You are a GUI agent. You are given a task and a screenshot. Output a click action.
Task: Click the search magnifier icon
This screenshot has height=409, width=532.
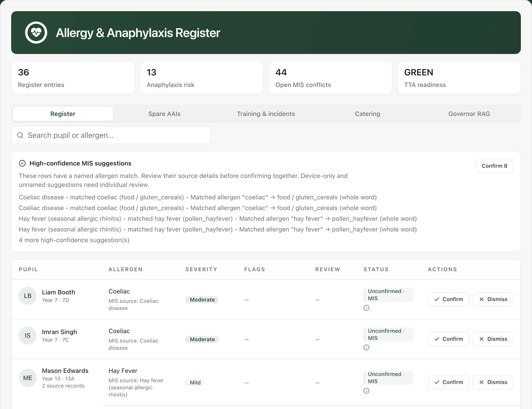[20, 135]
